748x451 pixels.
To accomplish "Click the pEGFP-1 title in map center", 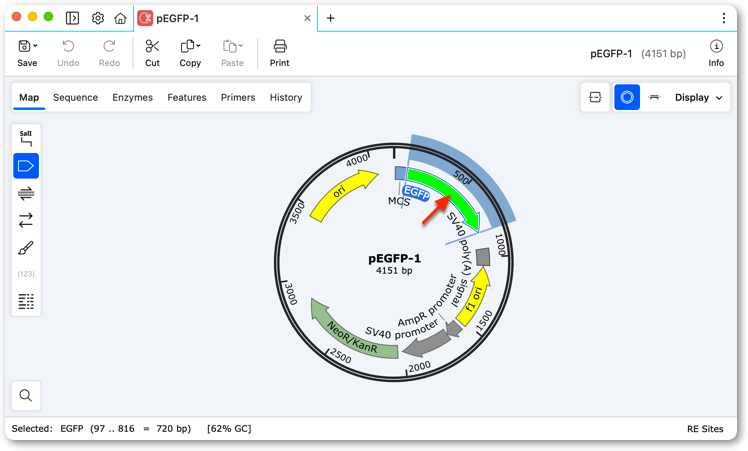I will 394,258.
